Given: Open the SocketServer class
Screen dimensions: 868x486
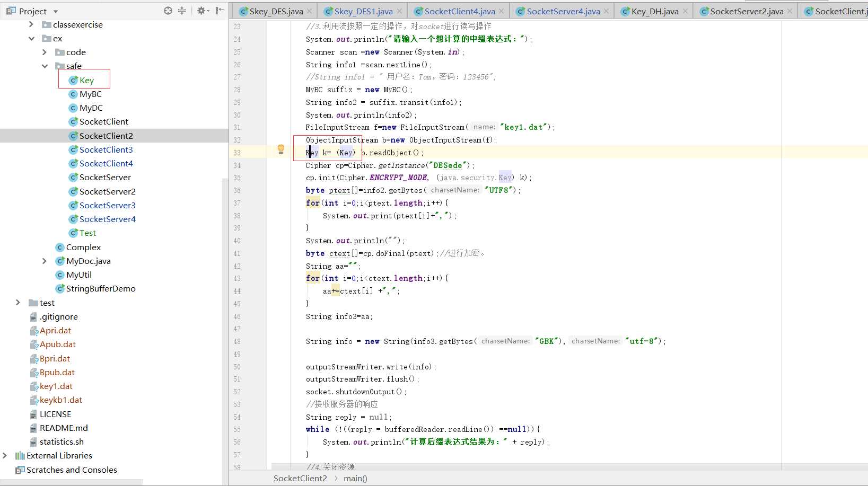Looking at the screenshot, I should point(105,177).
